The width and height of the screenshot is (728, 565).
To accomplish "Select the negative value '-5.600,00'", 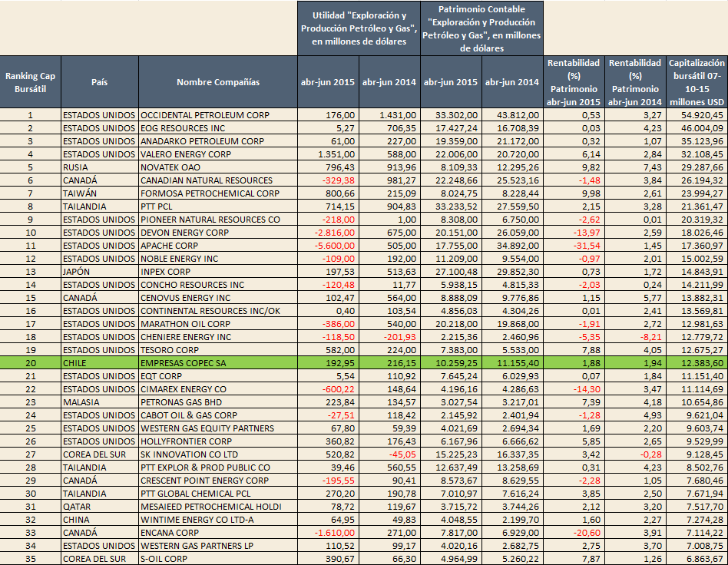I will (x=328, y=246).
